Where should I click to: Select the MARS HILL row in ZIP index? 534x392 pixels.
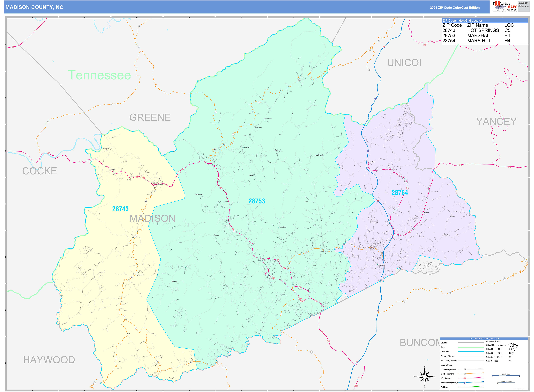[479, 41]
